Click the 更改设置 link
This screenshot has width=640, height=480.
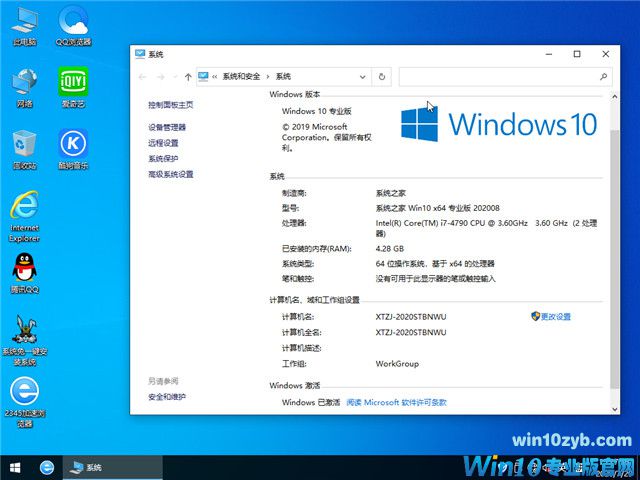coord(556,317)
